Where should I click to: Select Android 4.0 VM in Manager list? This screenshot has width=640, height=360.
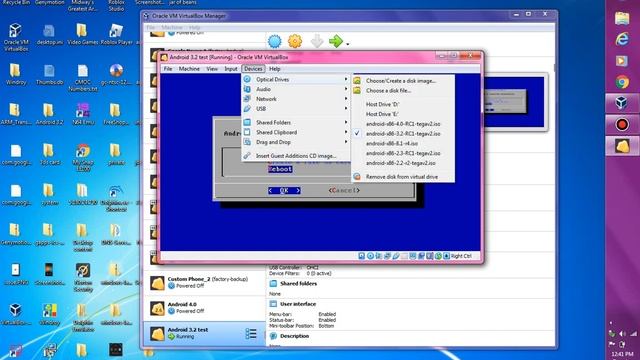pyautogui.click(x=204, y=308)
